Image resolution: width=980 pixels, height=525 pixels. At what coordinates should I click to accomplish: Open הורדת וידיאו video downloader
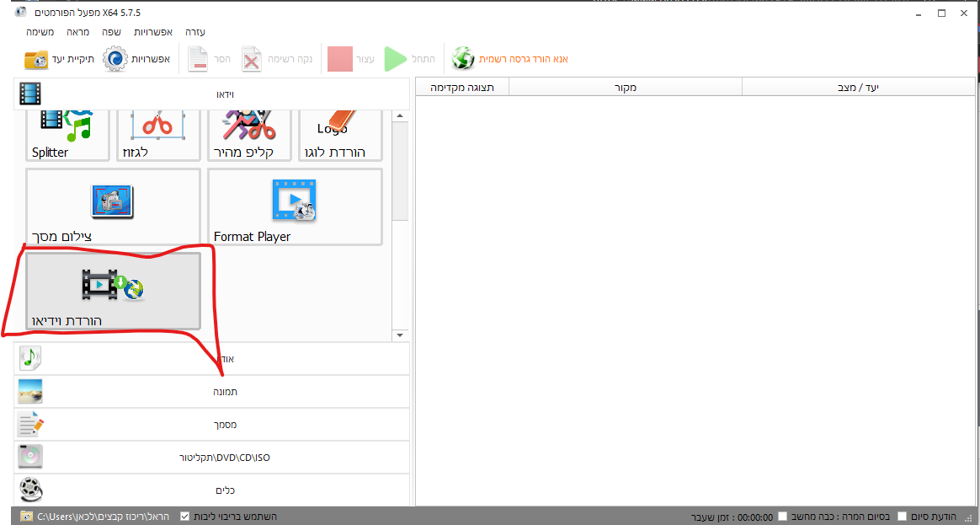[x=113, y=291]
